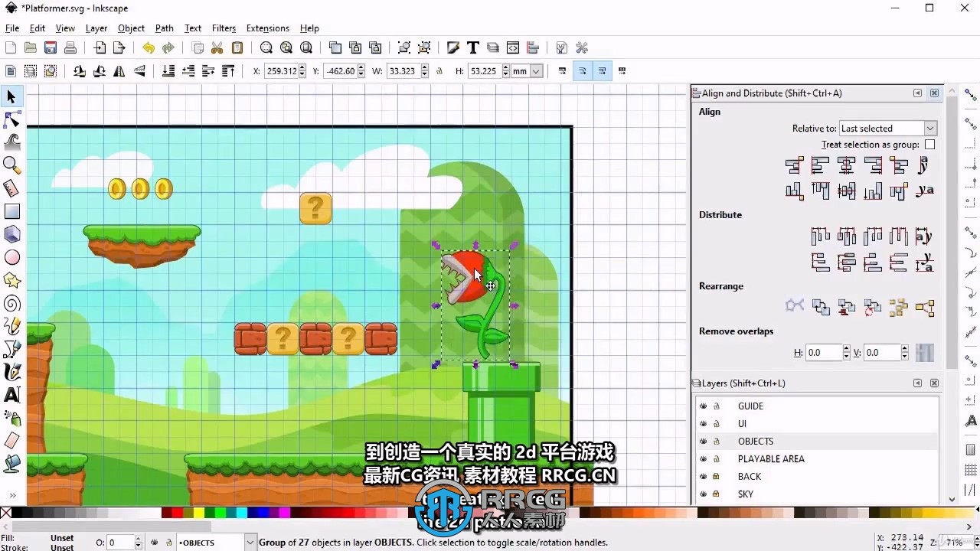Screen dimensions: 980x551
Task: Align bottom edges of objects
Action: (873, 191)
